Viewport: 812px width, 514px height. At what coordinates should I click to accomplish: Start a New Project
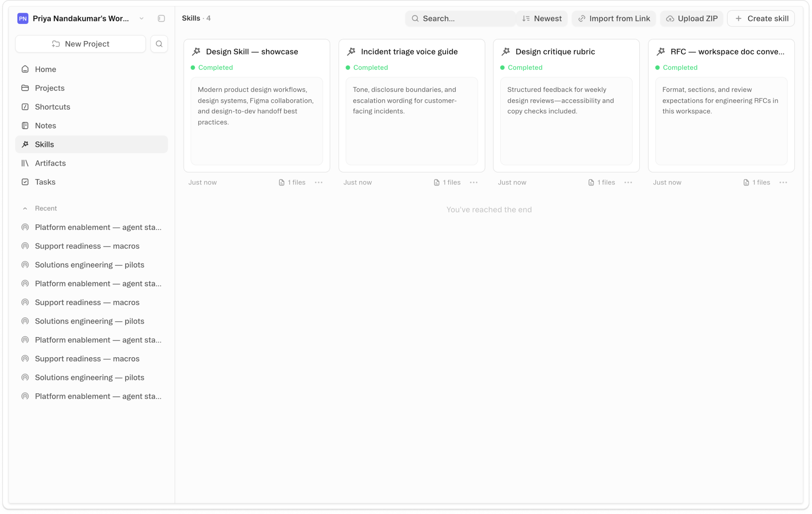click(x=81, y=44)
